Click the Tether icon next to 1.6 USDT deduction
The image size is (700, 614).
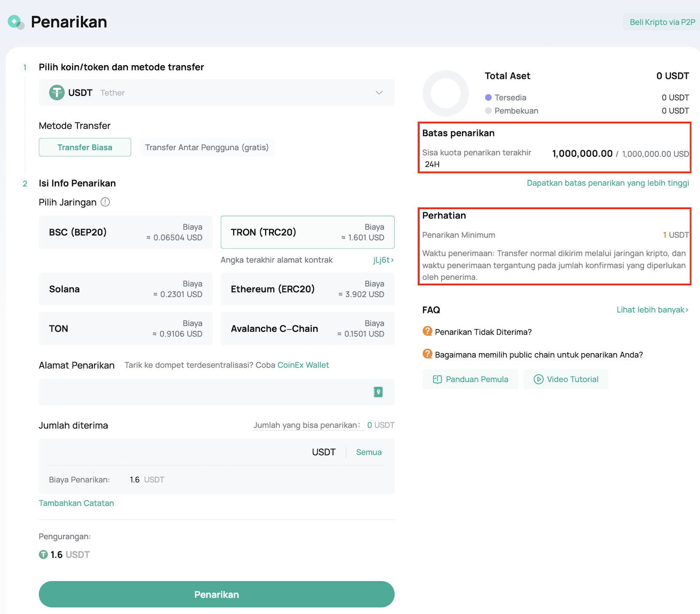(x=43, y=554)
